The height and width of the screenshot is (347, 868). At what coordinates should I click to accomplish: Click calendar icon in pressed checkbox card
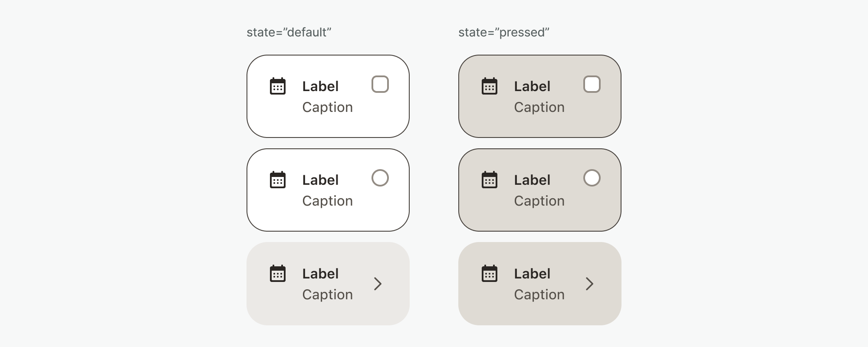point(490,86)
